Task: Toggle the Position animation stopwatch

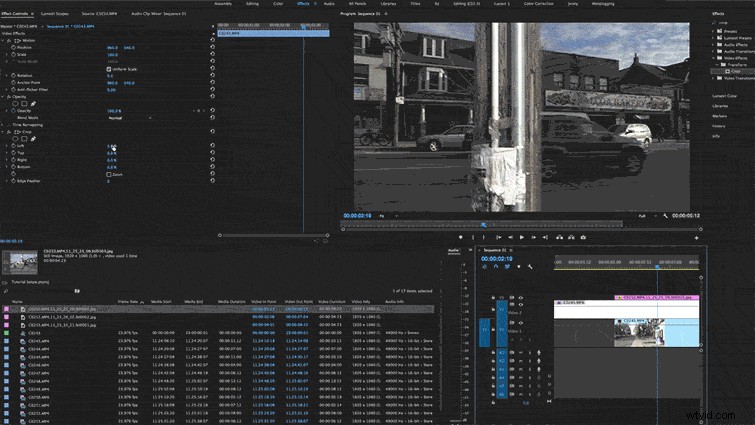Action: (13, 48)
